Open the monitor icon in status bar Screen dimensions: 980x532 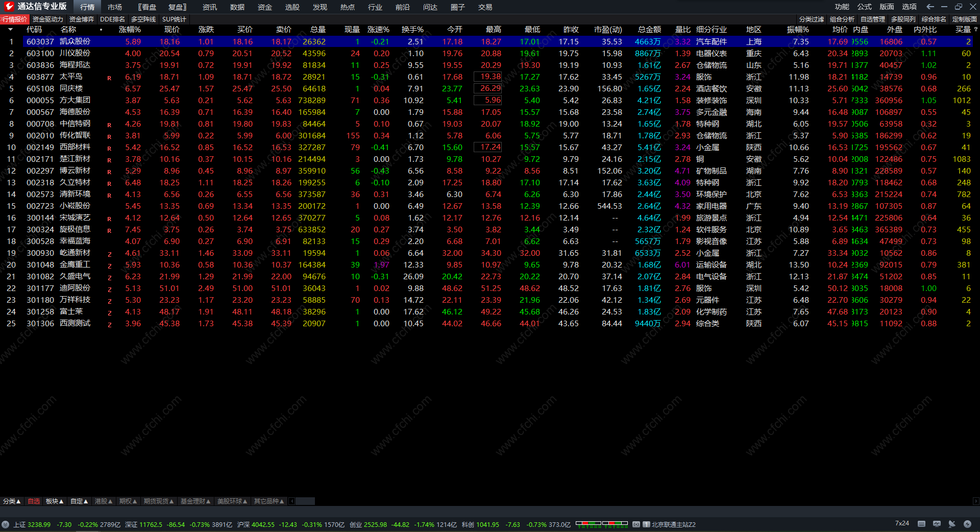point(937,524)
